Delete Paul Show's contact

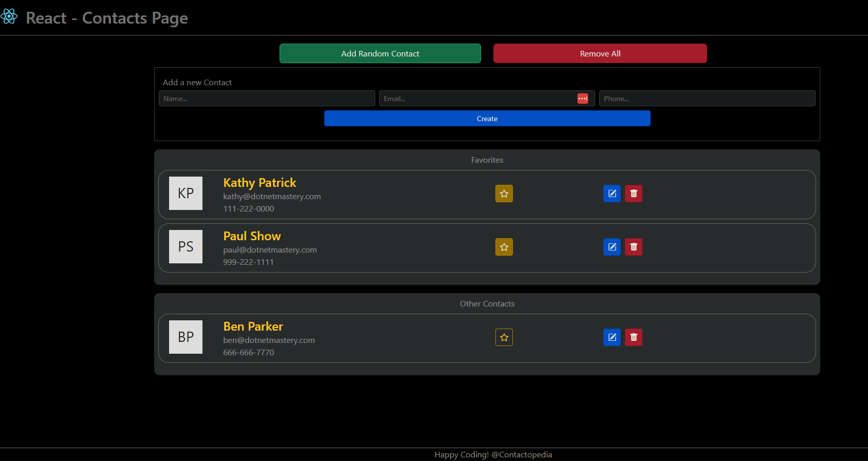click(633, 247)
